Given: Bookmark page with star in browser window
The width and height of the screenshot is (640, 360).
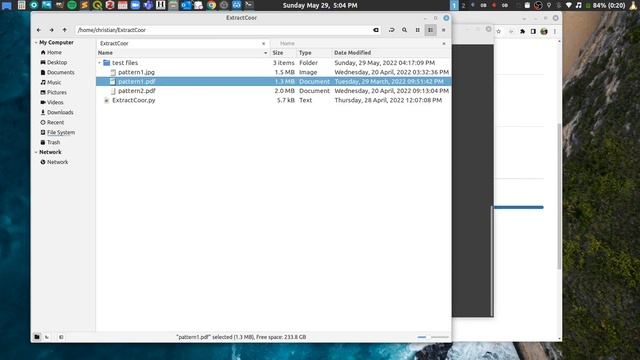Looking at the screenshot, I should pyautogui.click(x=498, y=31).
